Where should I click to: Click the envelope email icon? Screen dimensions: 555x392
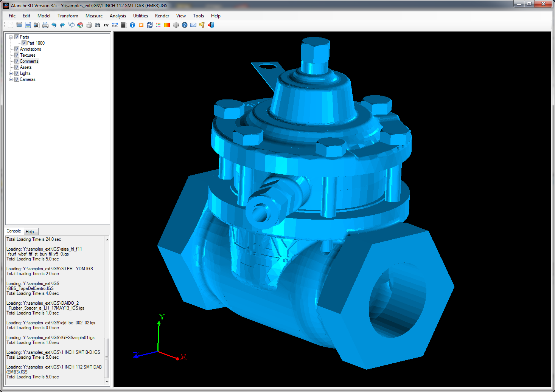tap(193, 25)
